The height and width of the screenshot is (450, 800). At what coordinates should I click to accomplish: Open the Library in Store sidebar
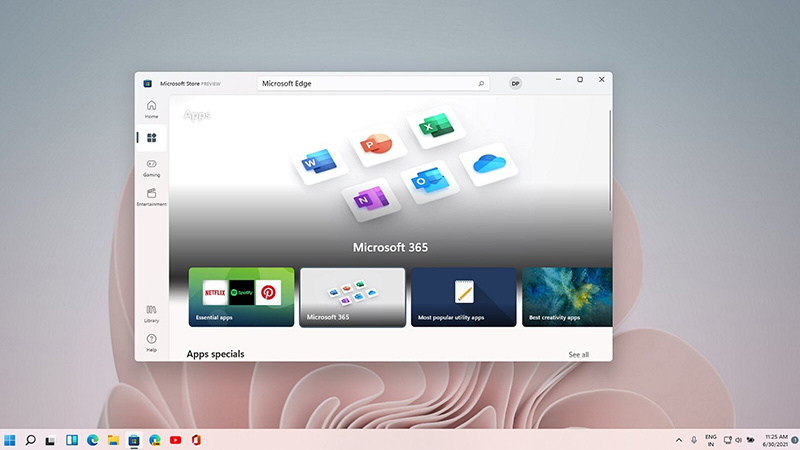tap(152, 313)
